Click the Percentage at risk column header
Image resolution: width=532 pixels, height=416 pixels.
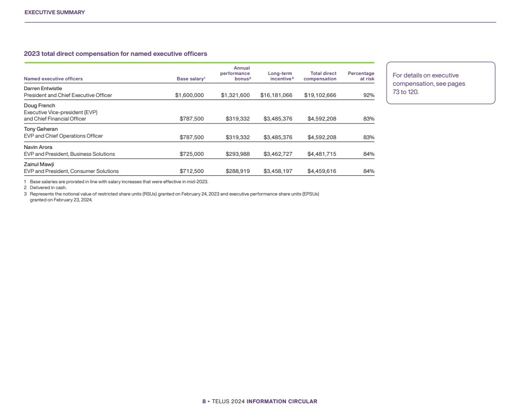point(361,76)
